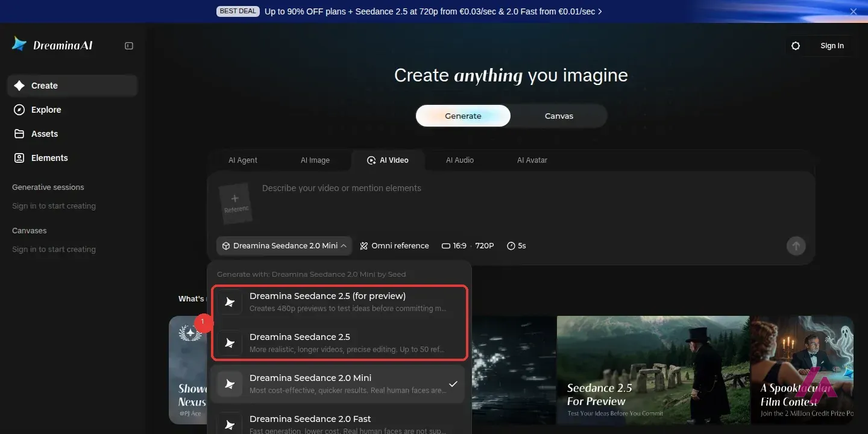This screenshot has width=868, height=434.
Task: Collapse the sidebar panel icon
Action: pyautogui.click(x=129, y=46)
